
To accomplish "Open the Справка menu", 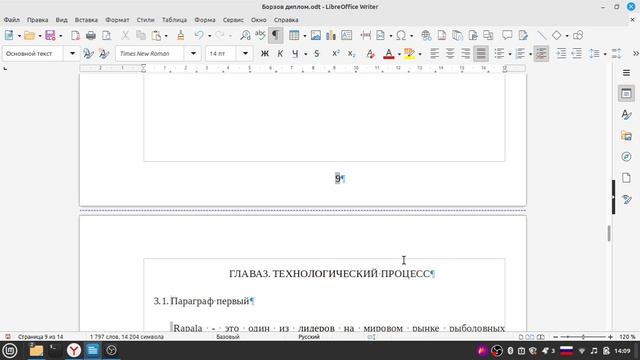I will pos(286,20).
